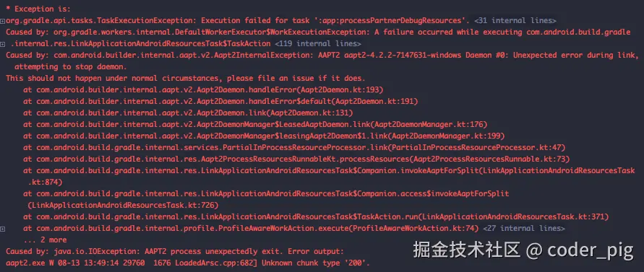Viewport: 644px width, 272px height.
Task: Click the '... 2 more' stack trace line
Action: pyautogui.click(x=46, y=240)
